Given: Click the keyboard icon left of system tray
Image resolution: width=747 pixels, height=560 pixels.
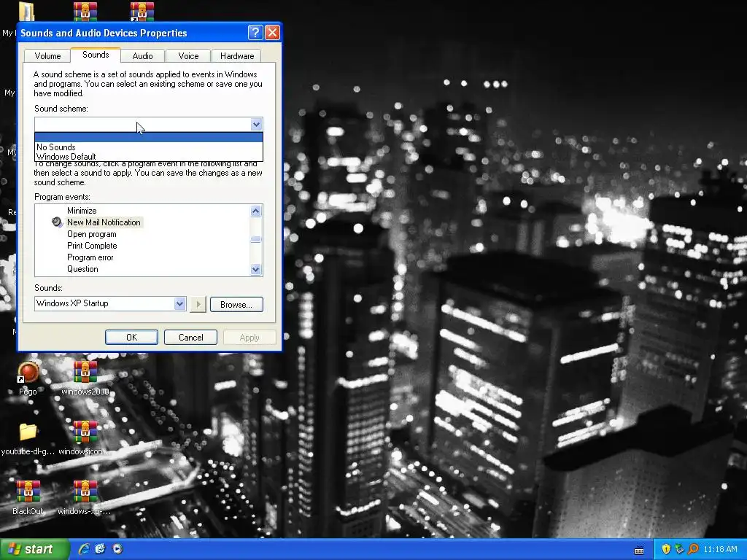Looking at the screenshot, I should [639, 550].
